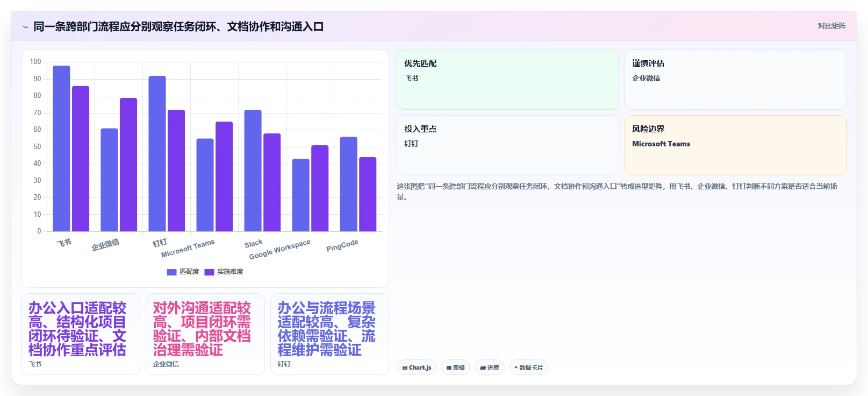Click the Microsoft Teams axis label
The image size is (868, 396).
pos(188,248)
